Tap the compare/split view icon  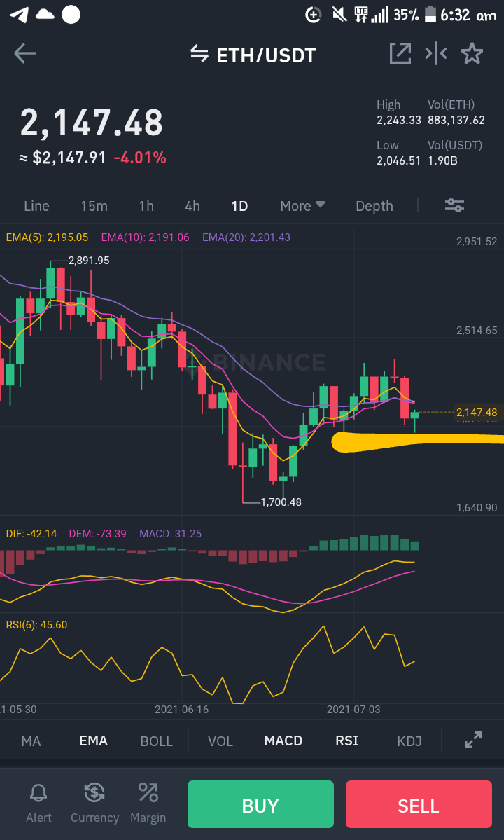click(436, 53)
